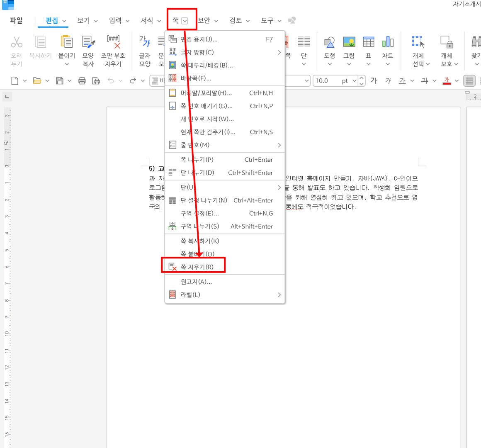Select 구역 나누기(S) menu item

coord(225,226)
